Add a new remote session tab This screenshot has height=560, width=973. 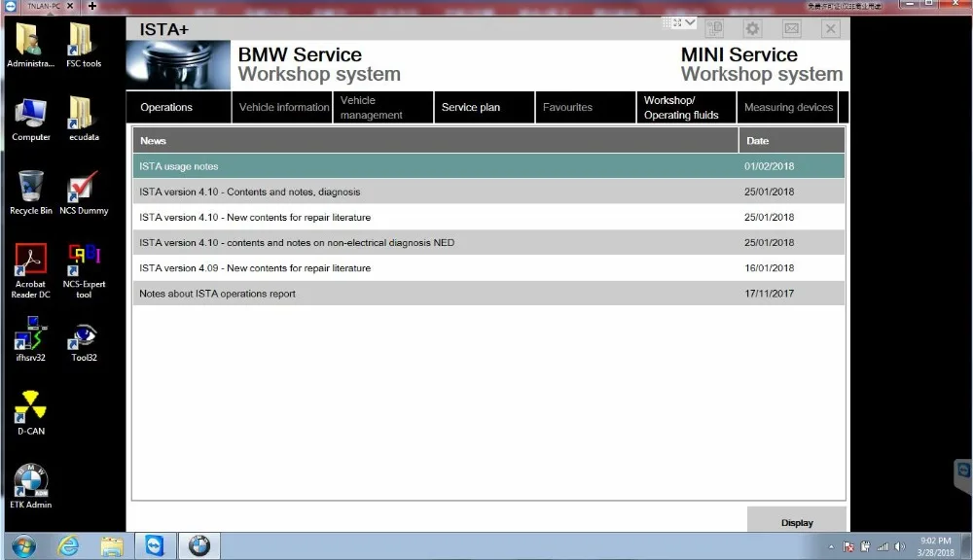pyautogui.click(x=92, y=6)
